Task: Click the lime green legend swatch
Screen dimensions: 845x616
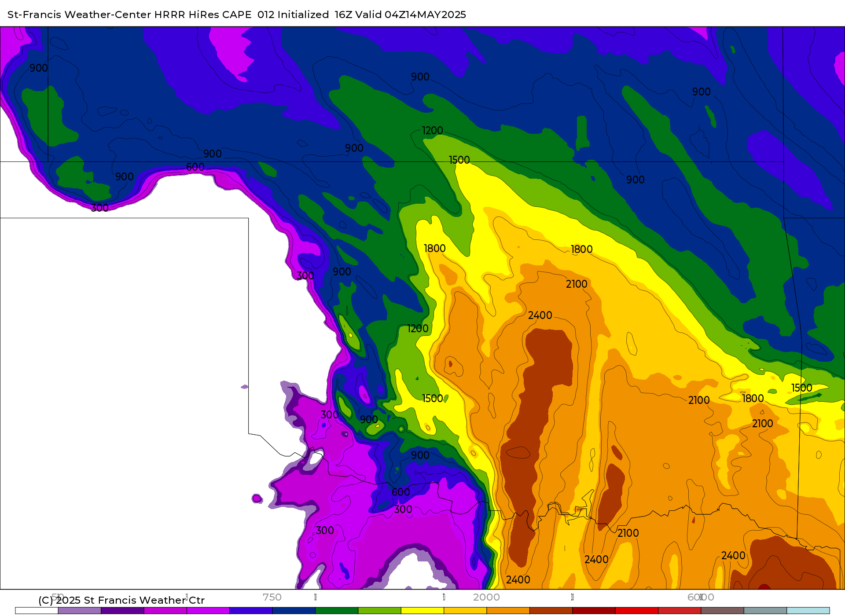Action: pos(380,611)
